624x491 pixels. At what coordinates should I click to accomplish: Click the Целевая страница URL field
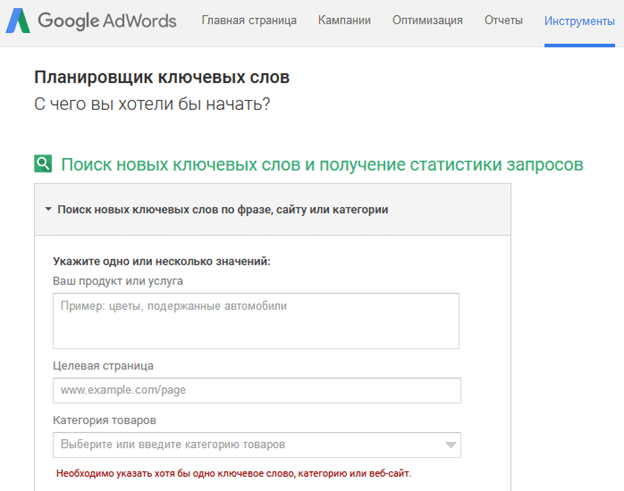[x=257, y=390]
